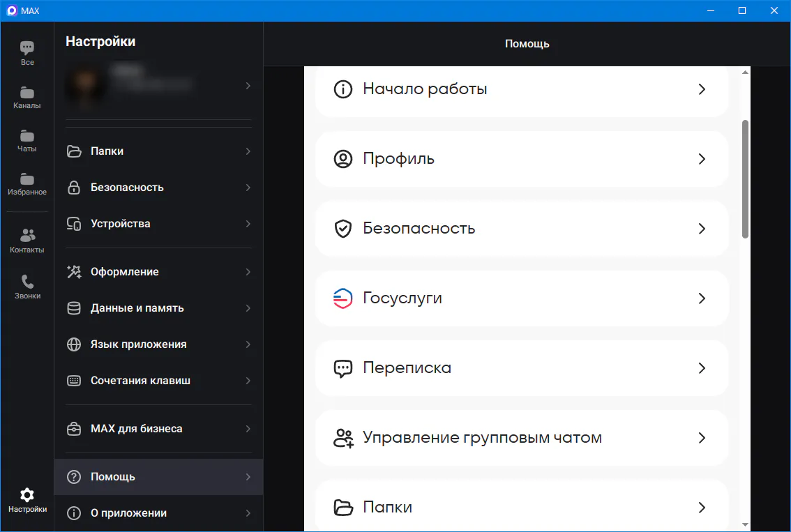Click the chevron next to Сочетания клавиш

248,381
